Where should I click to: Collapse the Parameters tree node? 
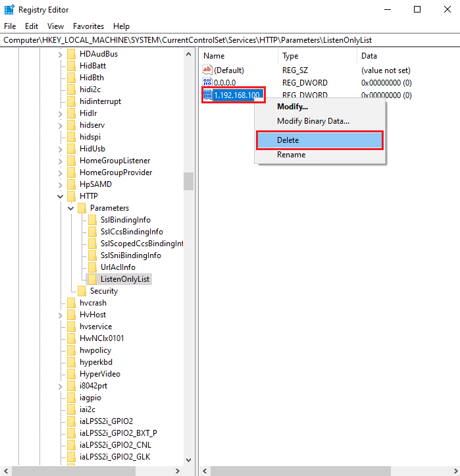pyautogui.click(x=70, y=208)
